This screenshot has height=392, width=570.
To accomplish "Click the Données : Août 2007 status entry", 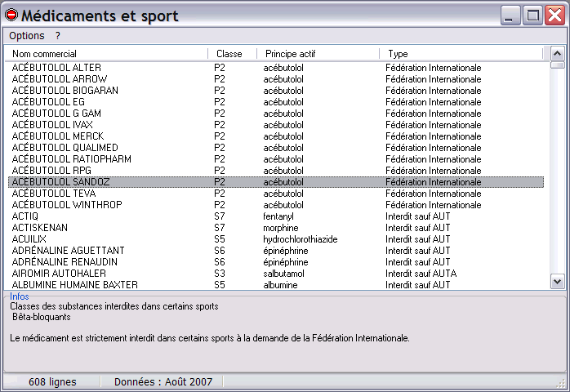I will (x=163, y=382).
